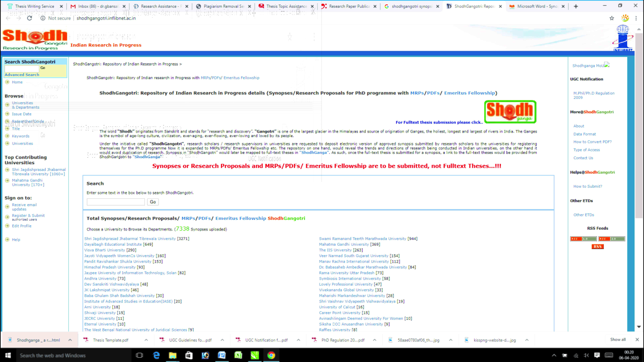This screenshot has width=644, height=362.
Task: Open Microsoft Edge from the taskbar
Action: tap(156, 355)
